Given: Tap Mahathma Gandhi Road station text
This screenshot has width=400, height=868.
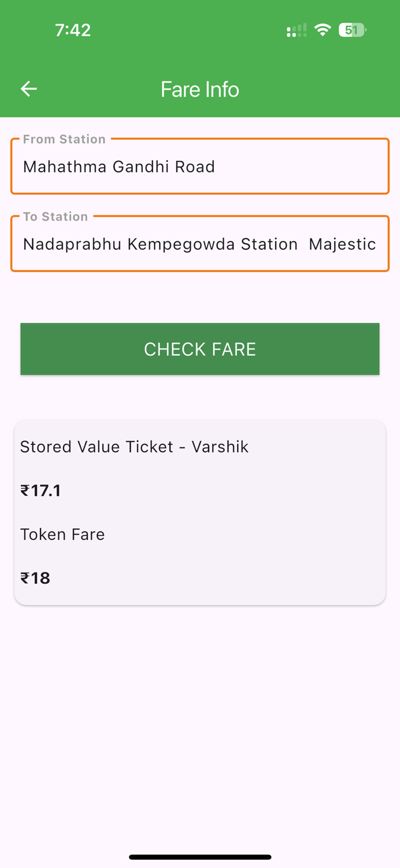Looking at the screenshot, I should [x=118, y=167].
